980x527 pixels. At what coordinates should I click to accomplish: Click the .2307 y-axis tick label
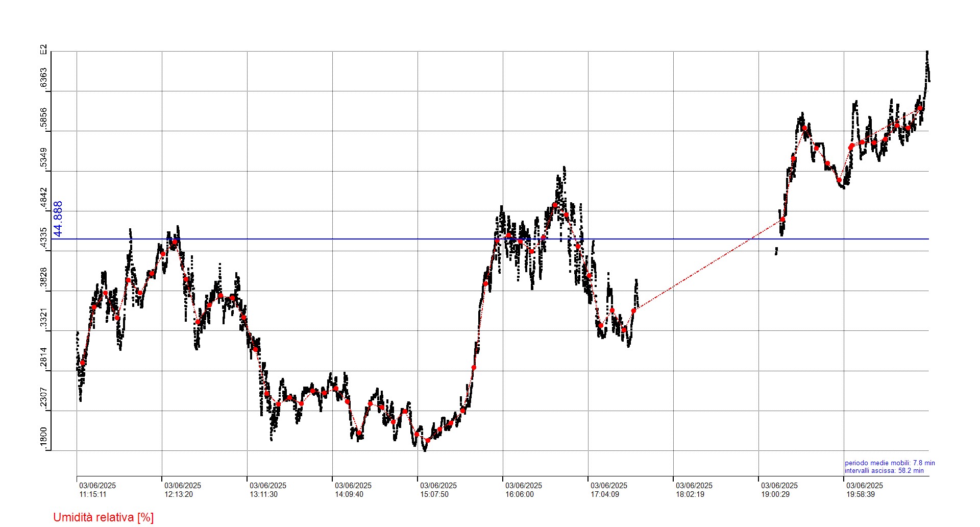coord(43,398)
